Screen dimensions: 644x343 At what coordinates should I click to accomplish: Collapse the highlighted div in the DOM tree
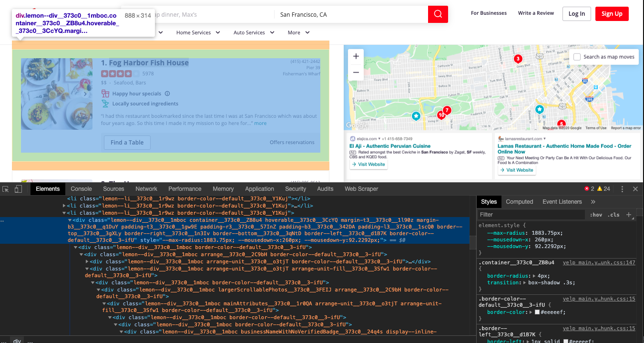click(71, 219)
